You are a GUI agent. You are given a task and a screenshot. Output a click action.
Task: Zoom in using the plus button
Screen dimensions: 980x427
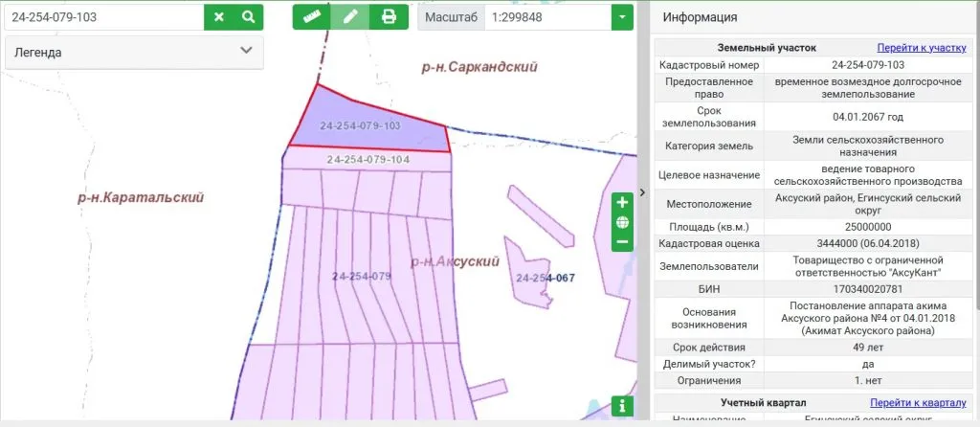622,203
